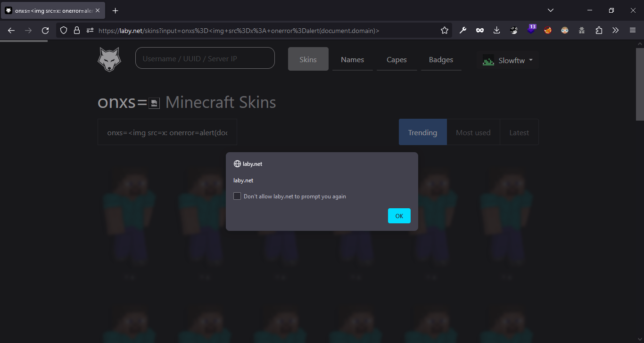The height and width of the screenshot is (343, 644).
Task: Click the black-and-white round extension icon
Action: [514, 30]
